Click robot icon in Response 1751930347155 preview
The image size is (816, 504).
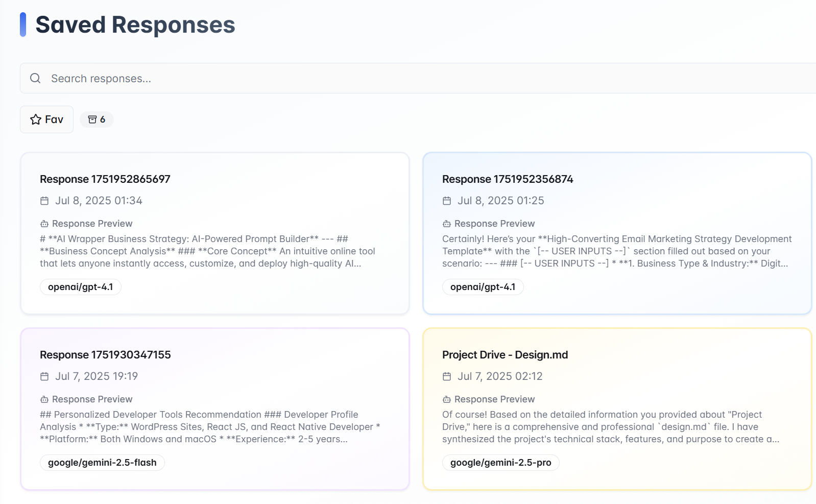(44, 399)
